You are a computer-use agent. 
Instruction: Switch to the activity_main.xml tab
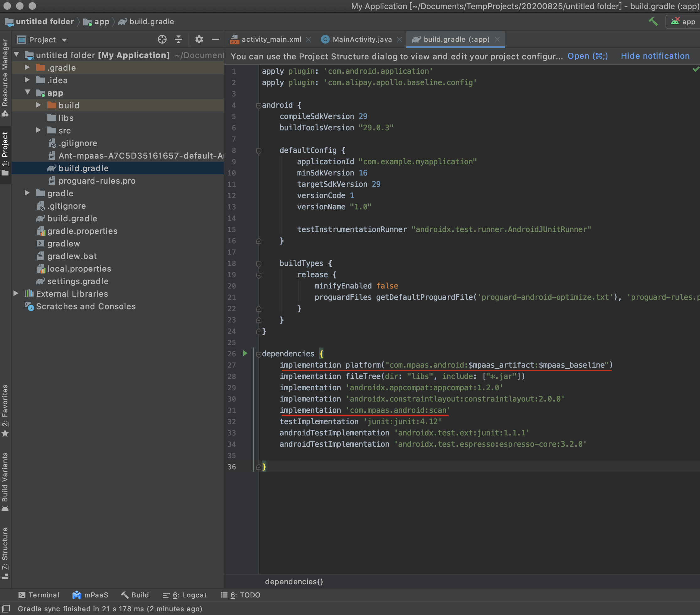pos(271,40)
